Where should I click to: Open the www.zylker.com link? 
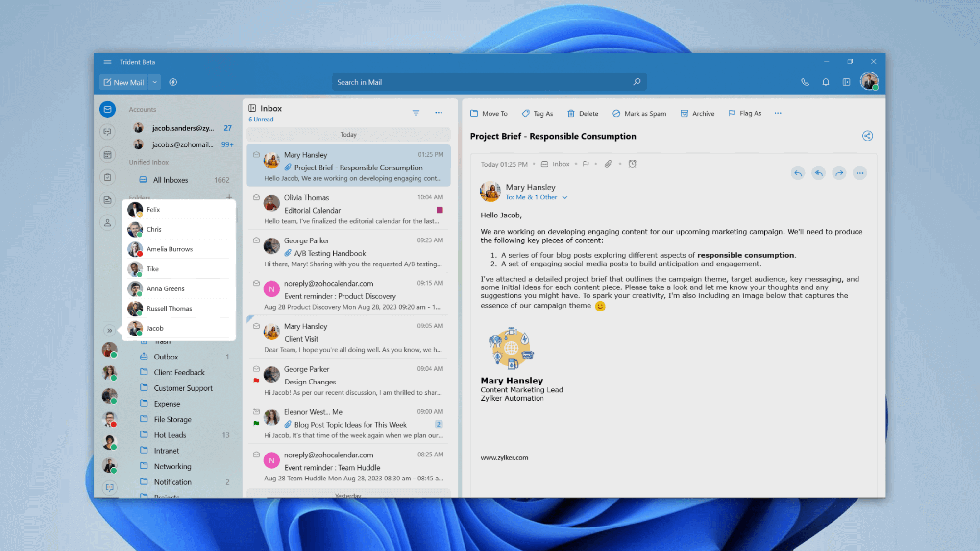tap(504, 458)
